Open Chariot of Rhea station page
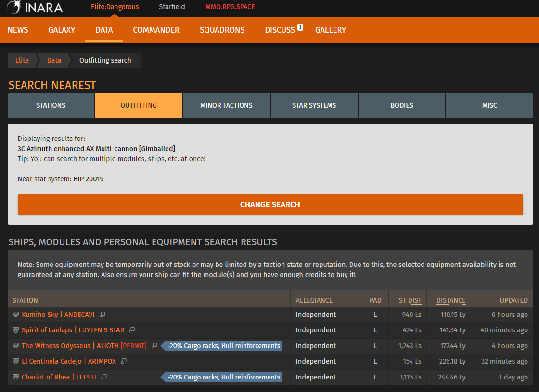539x392 pixels. point(46,377)
